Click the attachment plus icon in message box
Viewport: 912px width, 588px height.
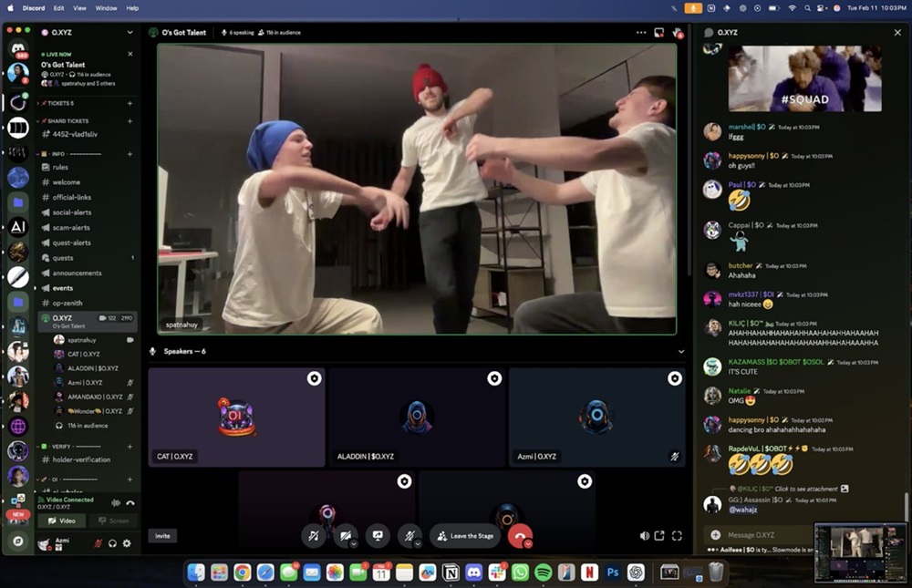click(715, 535)
